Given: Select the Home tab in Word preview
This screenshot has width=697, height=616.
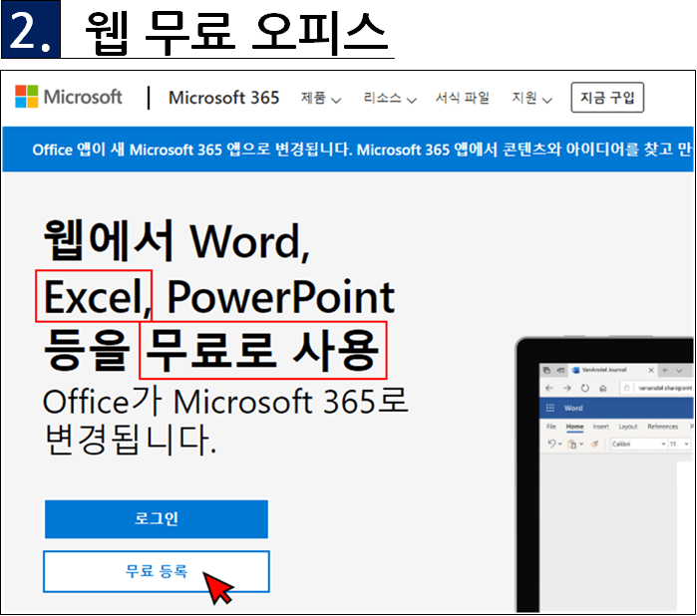Looking at the screenshot, I should [574, 427].
